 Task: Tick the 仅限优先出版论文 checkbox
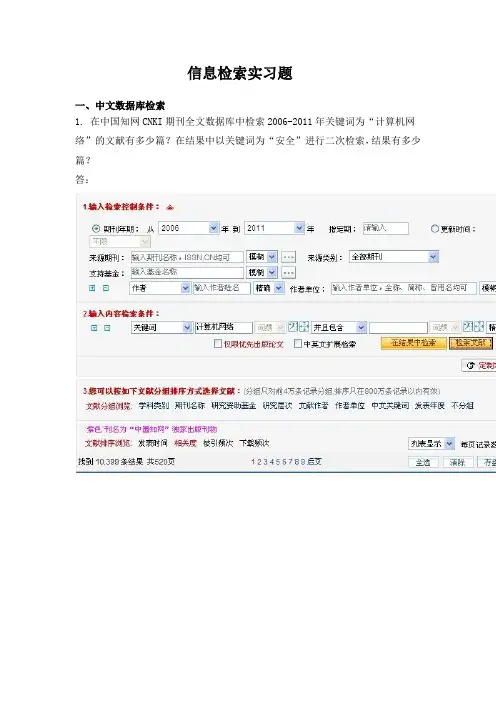[218, 344]
